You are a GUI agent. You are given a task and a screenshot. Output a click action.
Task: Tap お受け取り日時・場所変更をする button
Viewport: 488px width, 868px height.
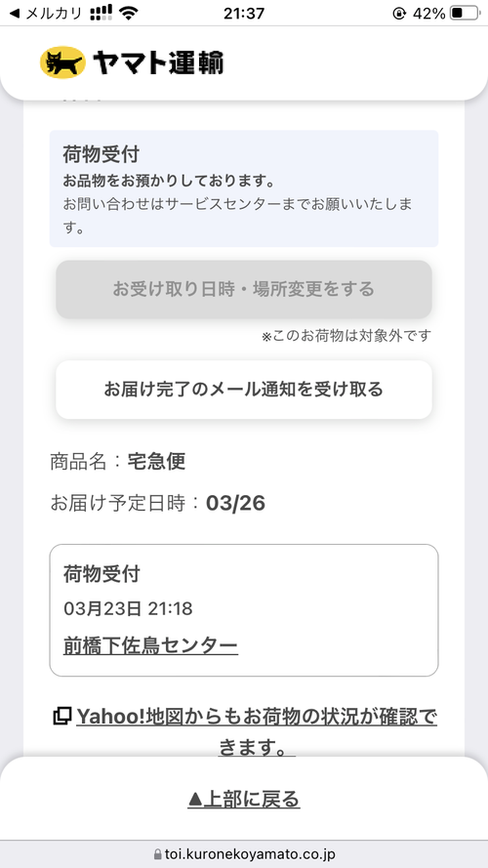243,289
